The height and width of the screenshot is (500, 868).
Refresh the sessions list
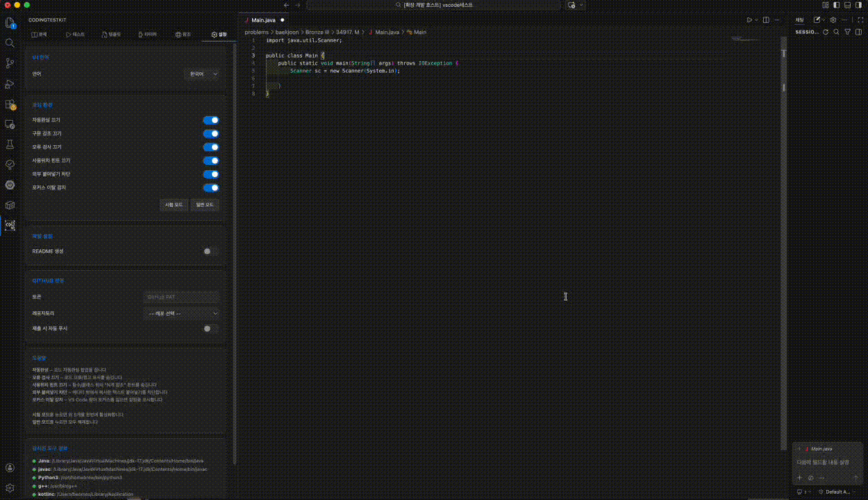(826, 32)
